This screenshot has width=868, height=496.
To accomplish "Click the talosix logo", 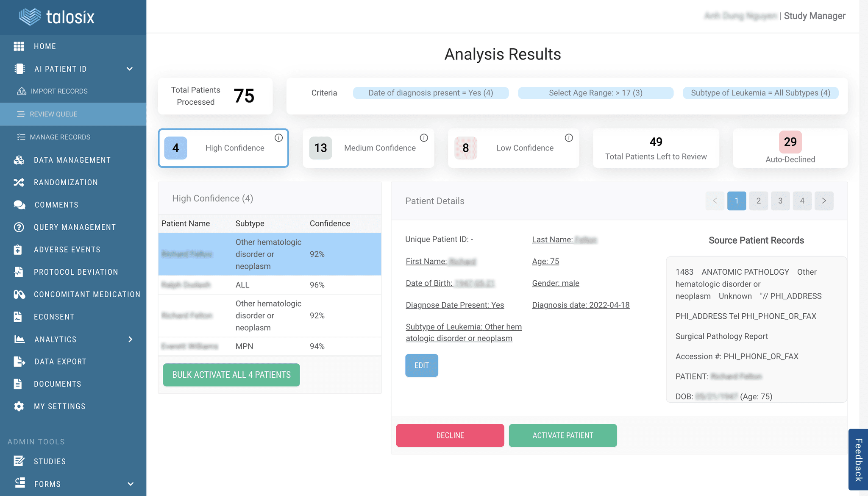I will [56, 17].
